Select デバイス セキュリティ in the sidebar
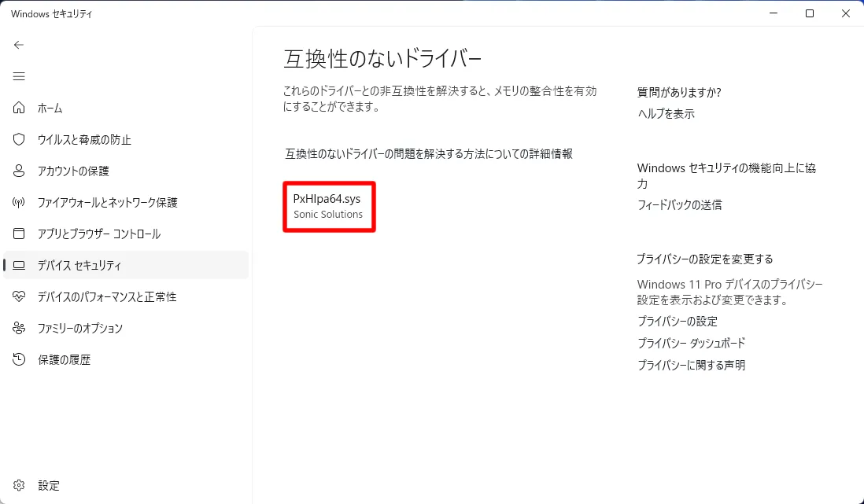 79,265
